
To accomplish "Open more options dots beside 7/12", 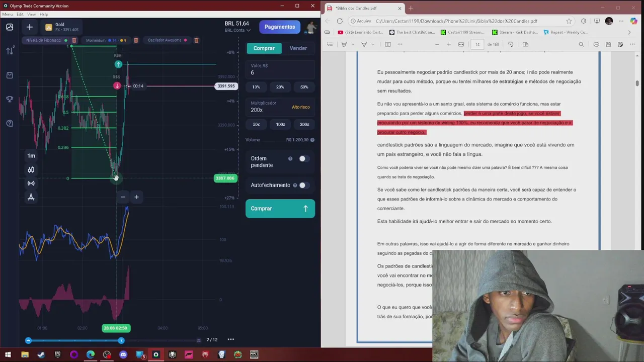I will coord(230,339).
